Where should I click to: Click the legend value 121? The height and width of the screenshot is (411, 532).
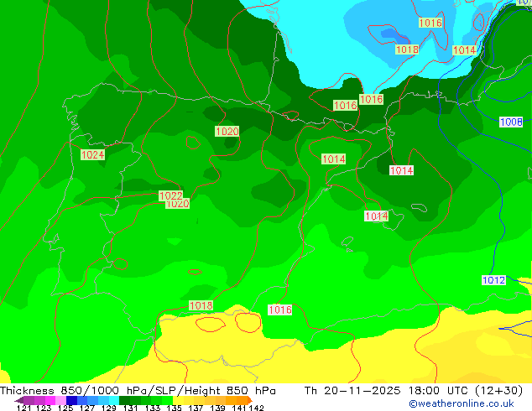[23, 408]
